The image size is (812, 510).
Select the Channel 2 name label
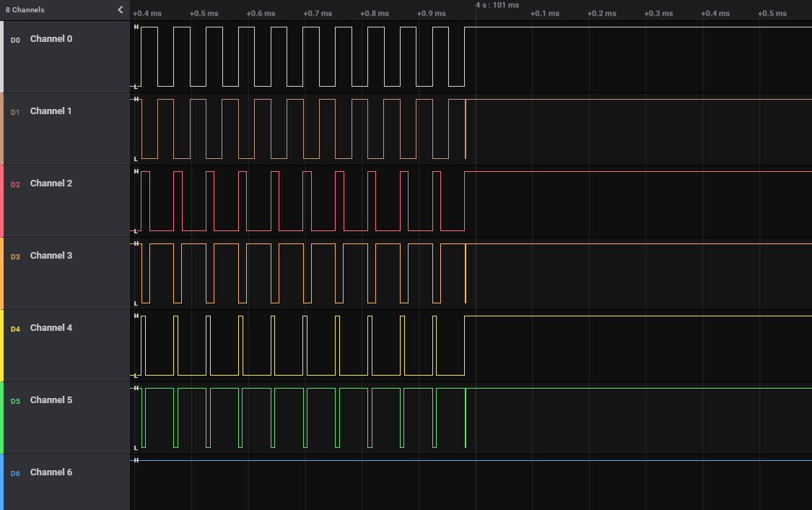[x=51, y=183]
